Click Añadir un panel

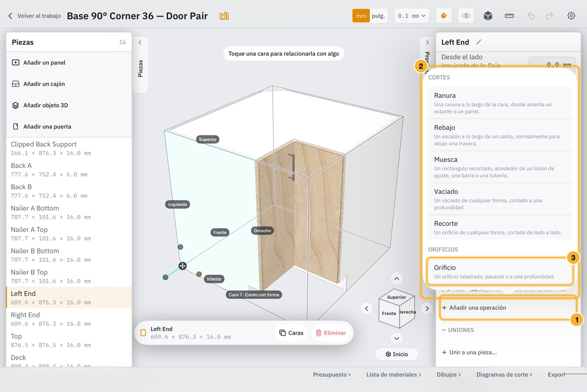pos(69,63)
